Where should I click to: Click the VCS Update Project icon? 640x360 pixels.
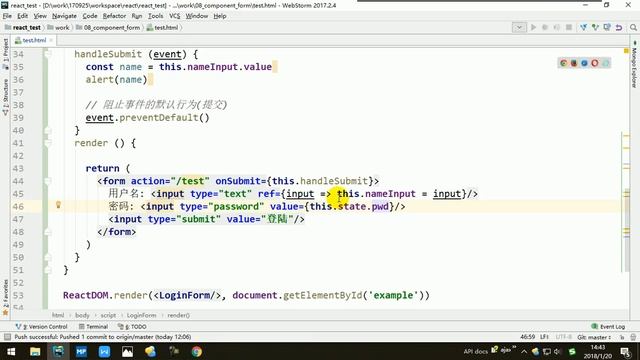(x=584, y=27)
